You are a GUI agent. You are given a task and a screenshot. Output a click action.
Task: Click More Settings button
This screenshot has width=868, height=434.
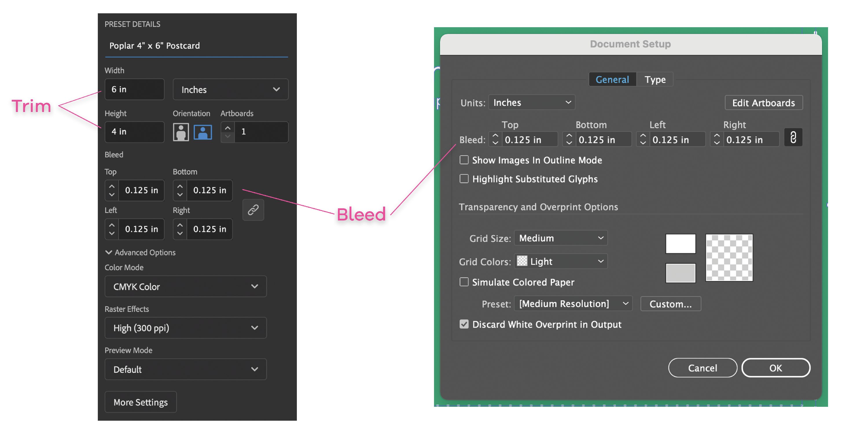click(141, 402)
